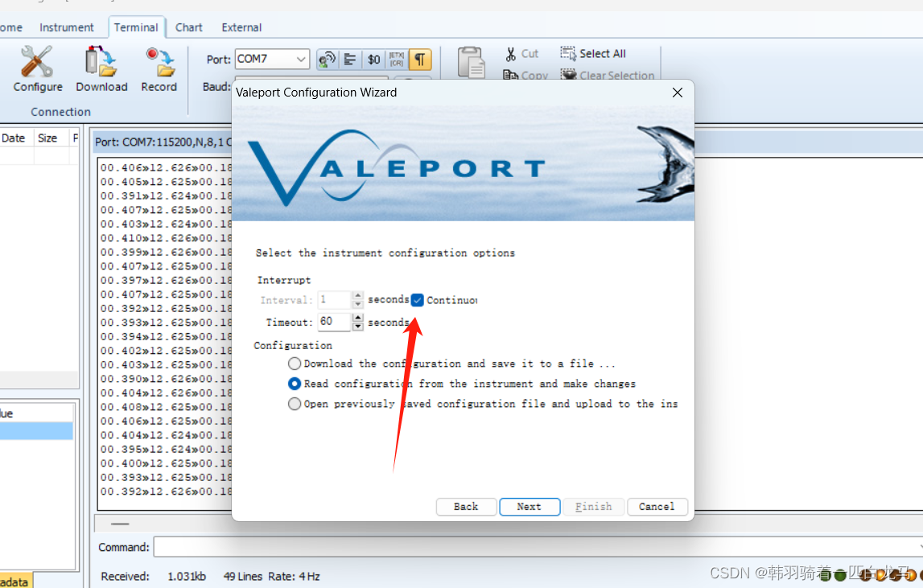923x588 pixels.
Task: Select Read configuration from the instrument option
Action: pyautogui.click(x=295, y=384)
